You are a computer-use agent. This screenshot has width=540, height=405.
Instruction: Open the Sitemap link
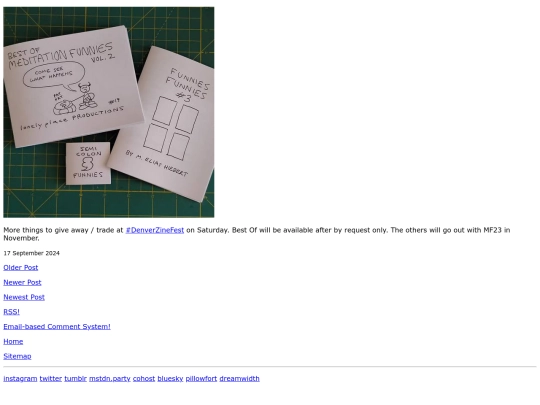[17, 356]
